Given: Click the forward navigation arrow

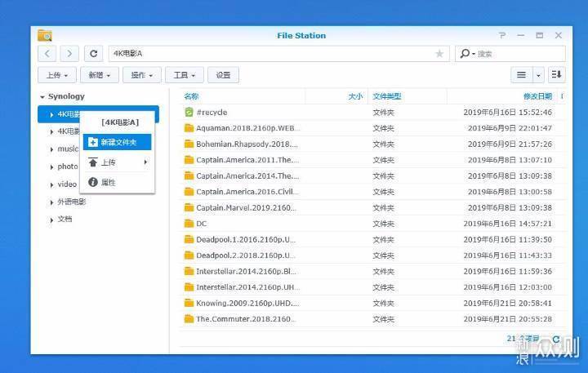Looking at the screenshot, I should 69,54.
